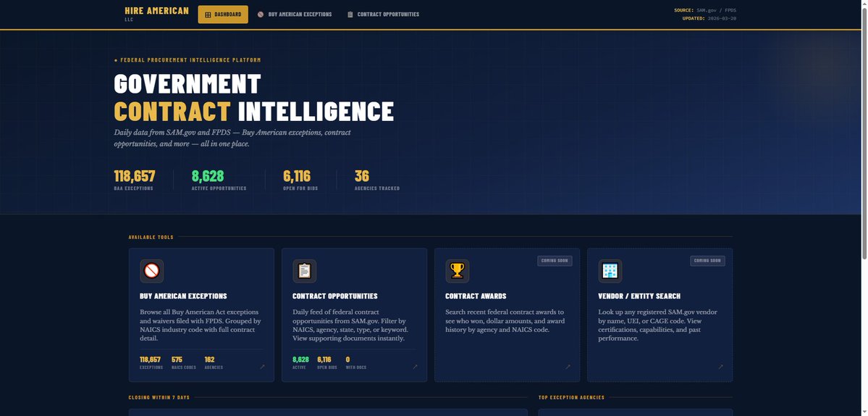This screenshot has width=868, height=416.
Task: Click the Hire American logo
Action: click(156, 13)
